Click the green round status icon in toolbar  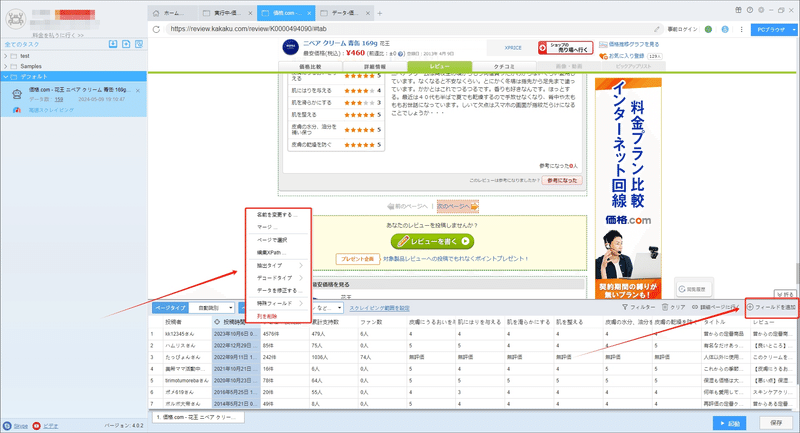(x=708, y=29)
